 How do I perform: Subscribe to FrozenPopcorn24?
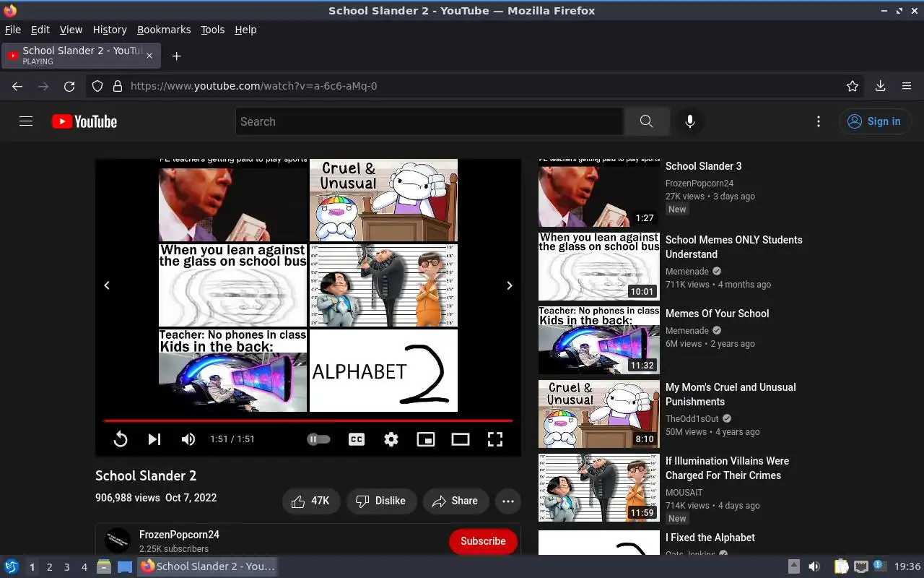[483, 541]
